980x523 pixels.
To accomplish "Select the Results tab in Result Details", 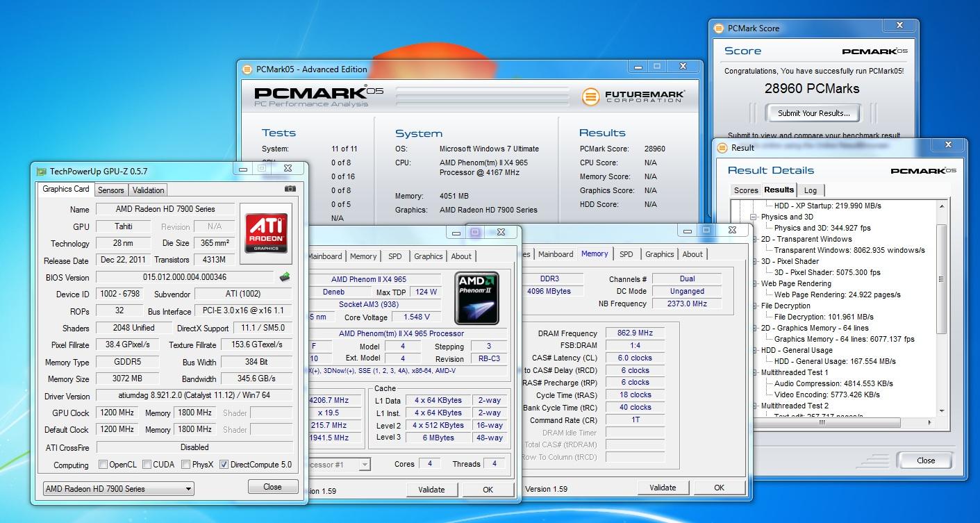I will pyautogui.click(x=779, y=190).
